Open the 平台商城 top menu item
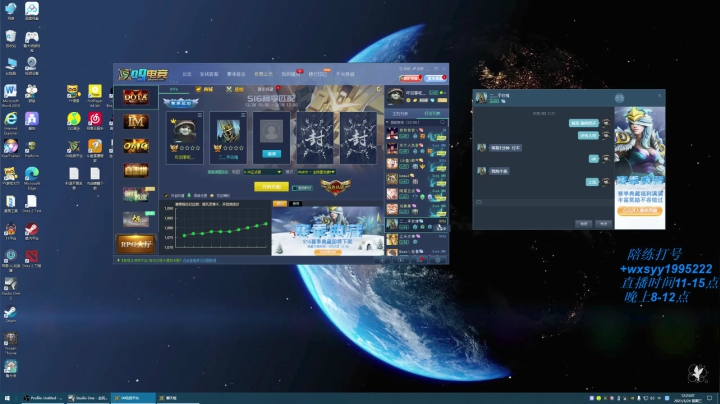 tap(345, 74)
